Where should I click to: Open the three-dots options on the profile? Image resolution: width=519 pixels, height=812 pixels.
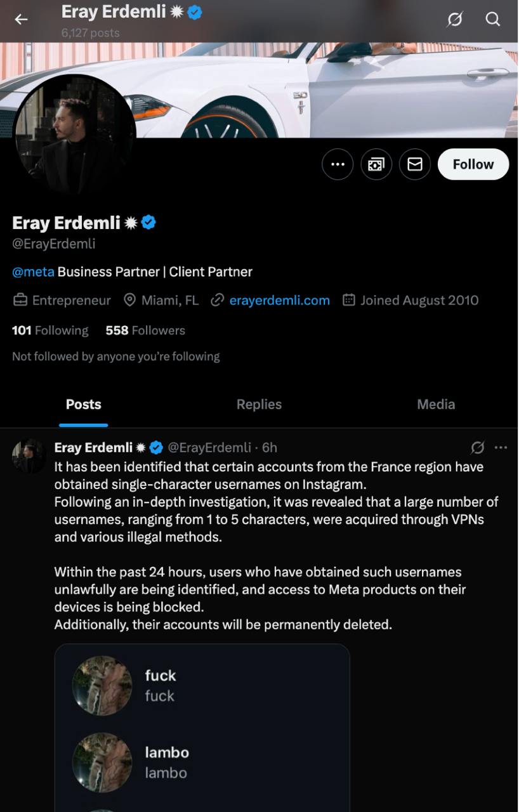[x=338, y=164]
